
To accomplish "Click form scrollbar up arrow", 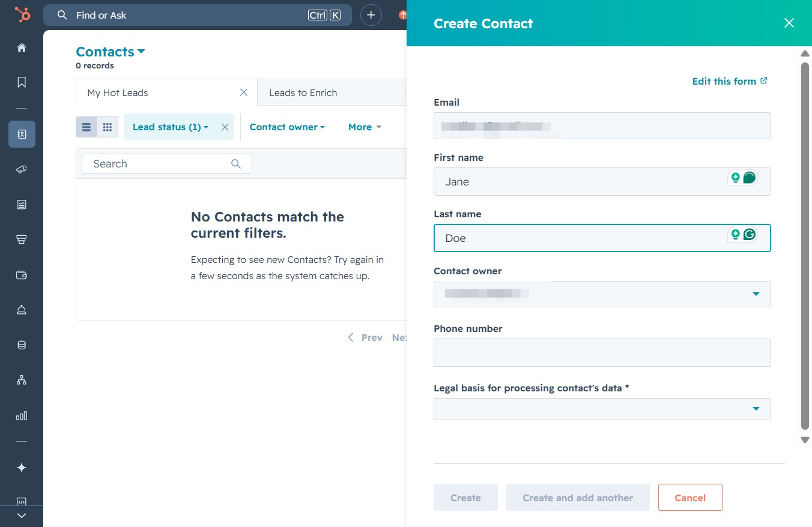I will (x=805, y=54).
